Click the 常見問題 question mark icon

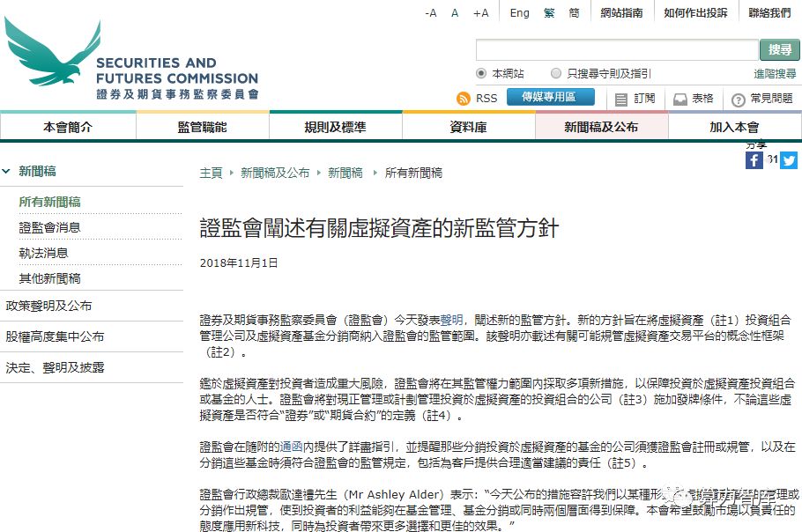[x=738, y=100]
